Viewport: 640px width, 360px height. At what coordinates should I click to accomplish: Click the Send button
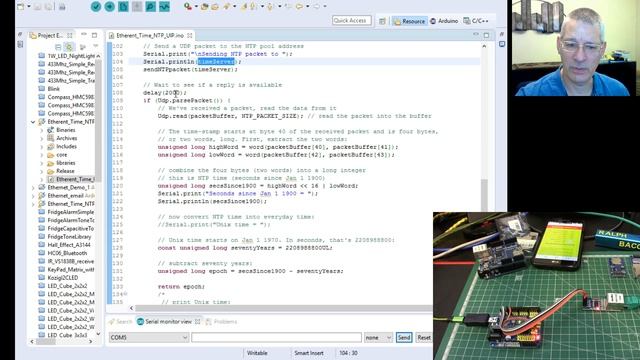pyautogui.click(x=404, y=338)
